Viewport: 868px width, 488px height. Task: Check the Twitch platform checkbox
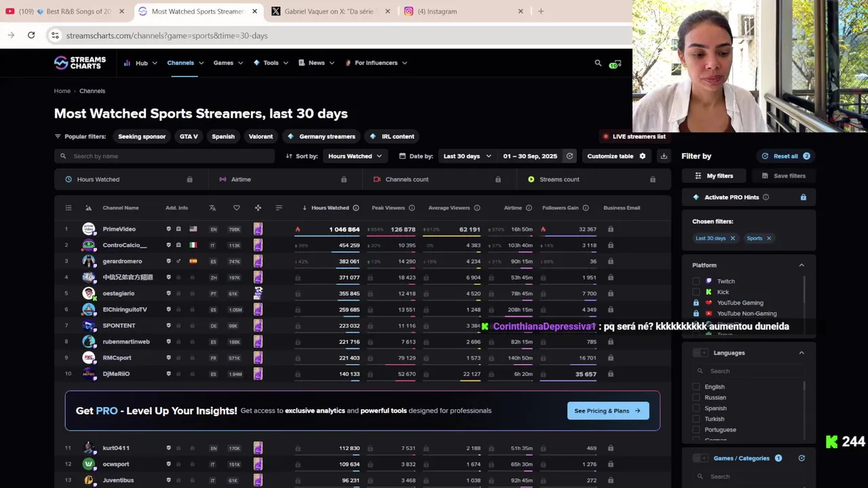point(696,281)
